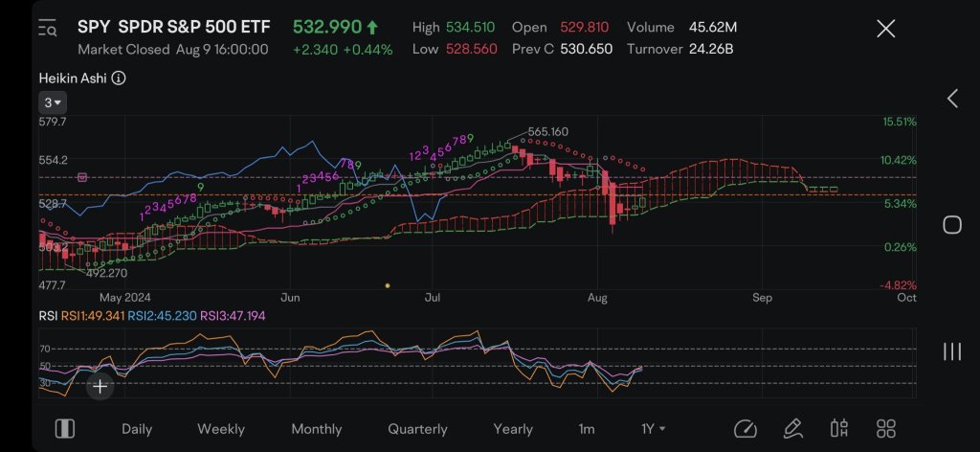Screen dimensions: 980x452
Task: Tap the May 2024 date axis label
Action: click(125, 298)
